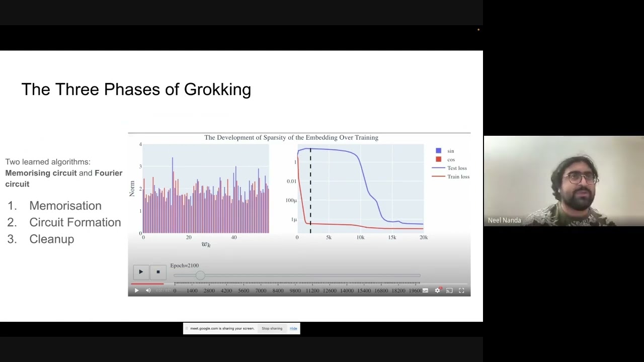Image resolution: width=644 pixels, height=362 pixels.
Task: Toggle the Train loss legend entry
Action: 450,176
